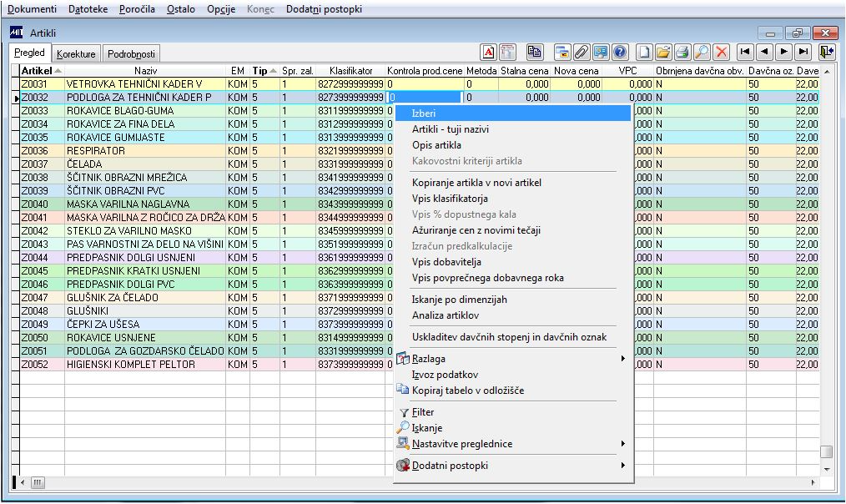Click the red X delete icon

[x=721, y=52]
